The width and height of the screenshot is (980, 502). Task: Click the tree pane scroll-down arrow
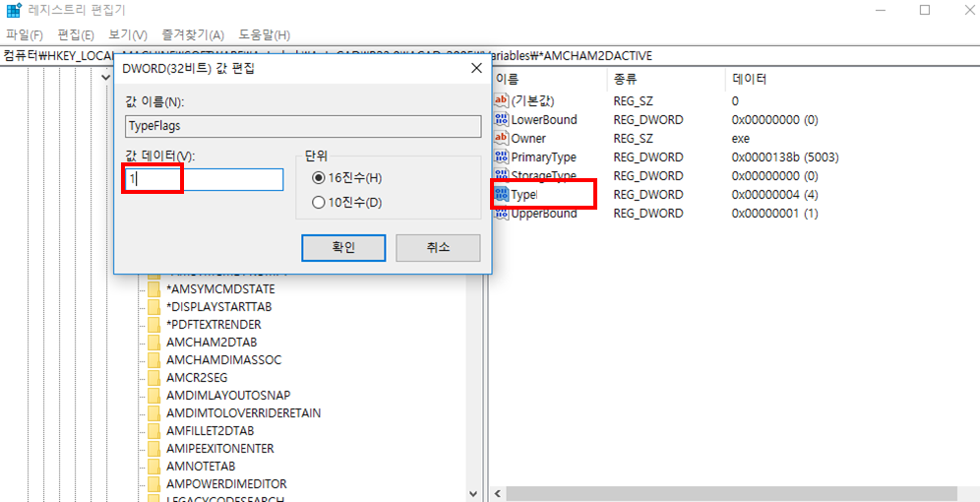(x=472, y=494)
